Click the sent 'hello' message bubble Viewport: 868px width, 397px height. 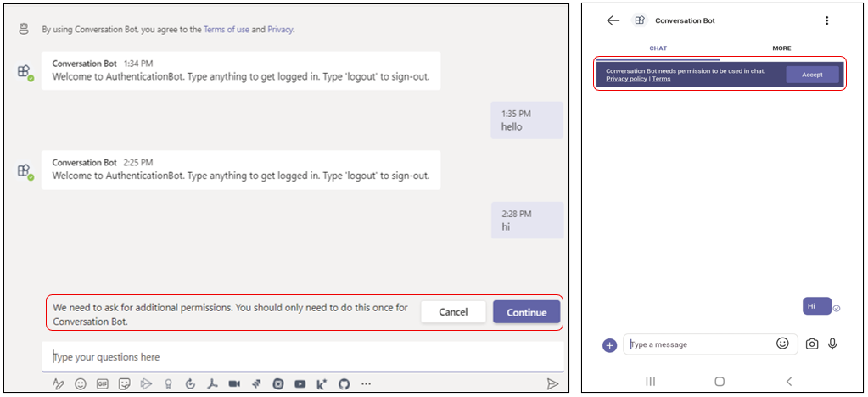(526, 120)
